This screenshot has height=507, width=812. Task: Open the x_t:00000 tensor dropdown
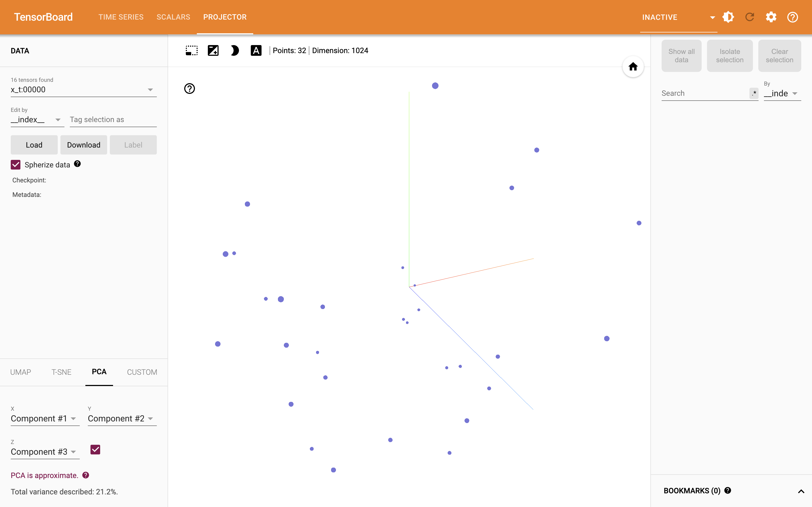[83, 90]
